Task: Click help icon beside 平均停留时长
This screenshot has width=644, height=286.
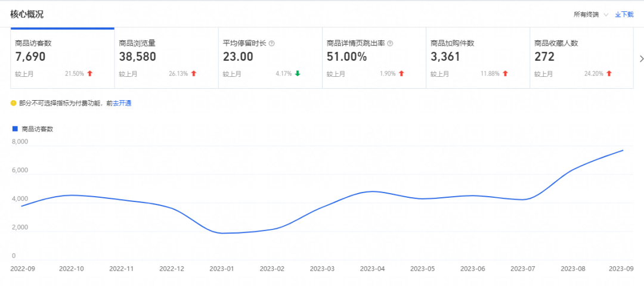Action: tap(271, 43)
